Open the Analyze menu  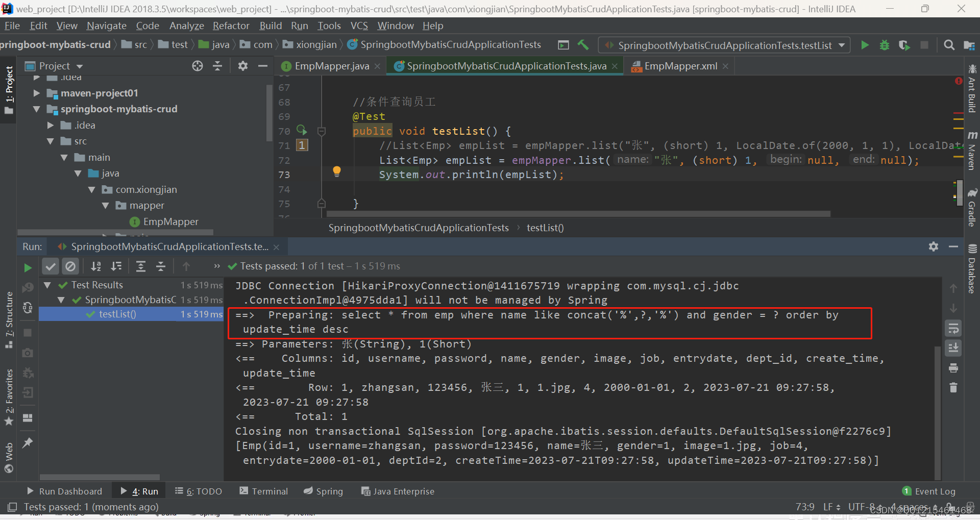tap(186, 26)
